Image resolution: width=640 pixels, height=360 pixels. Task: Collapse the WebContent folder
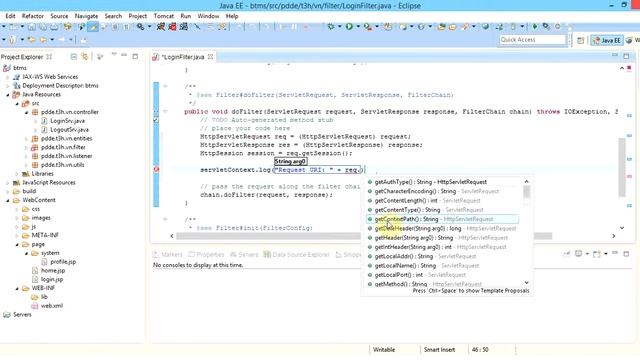click(8, 200)
